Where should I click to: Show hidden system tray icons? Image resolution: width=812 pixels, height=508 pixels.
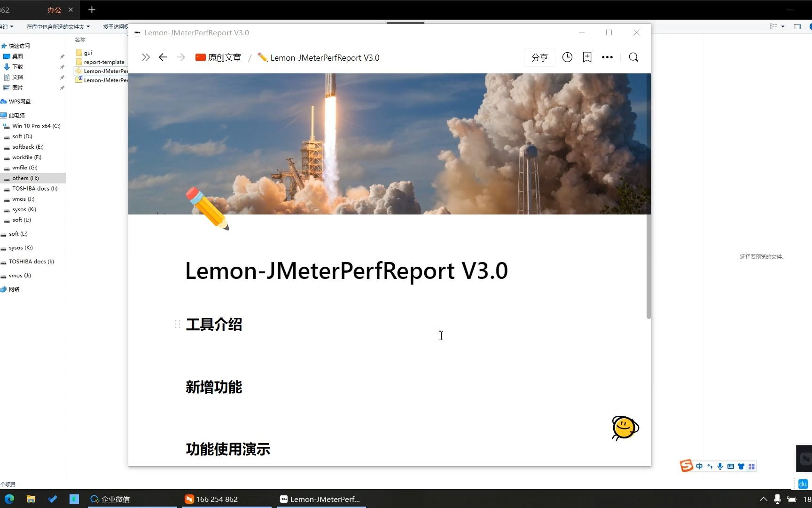click(763, 499)
